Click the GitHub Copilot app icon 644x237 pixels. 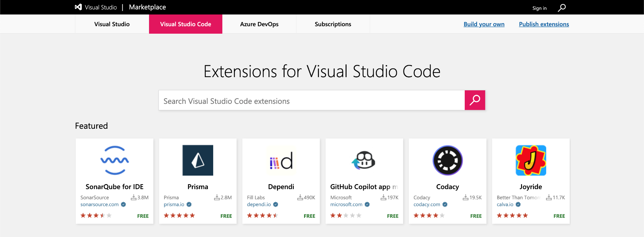tap(364, 160)
